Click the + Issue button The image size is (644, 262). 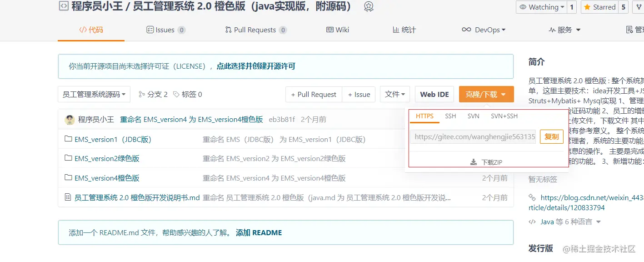point(359,94)
